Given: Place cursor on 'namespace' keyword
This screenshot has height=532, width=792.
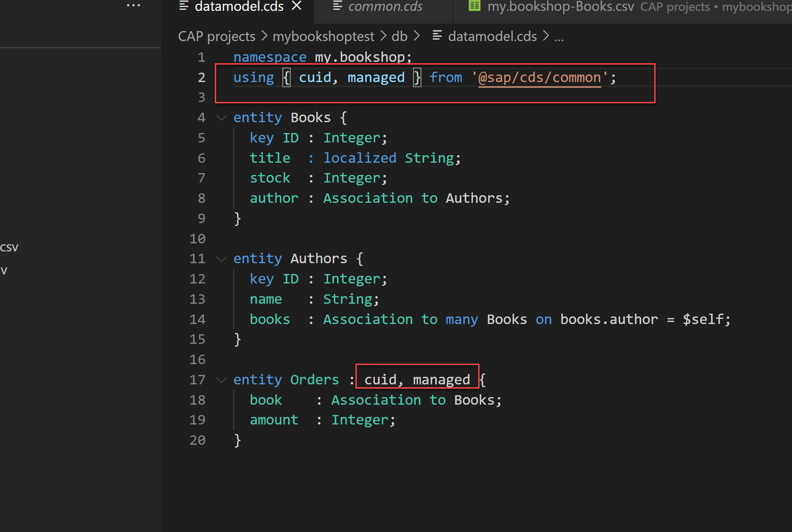Looking at the screenshot, I should coord(269,57).
